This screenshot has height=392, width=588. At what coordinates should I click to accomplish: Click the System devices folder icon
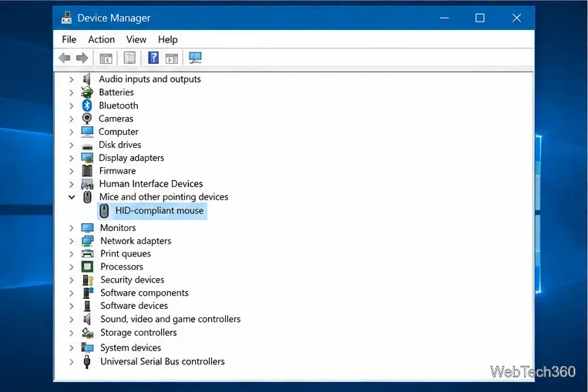pos(87,348)
